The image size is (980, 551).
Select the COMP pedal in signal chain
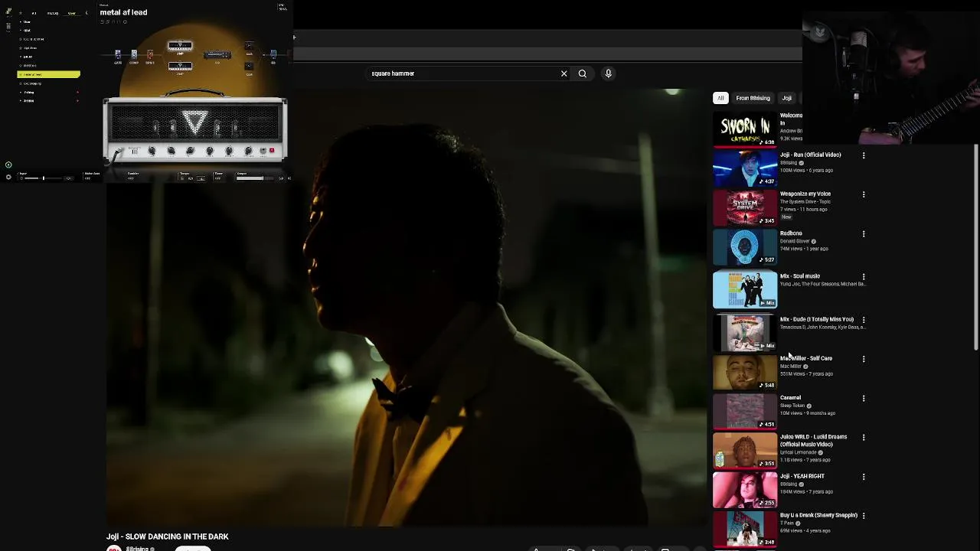tap(134, 54)
